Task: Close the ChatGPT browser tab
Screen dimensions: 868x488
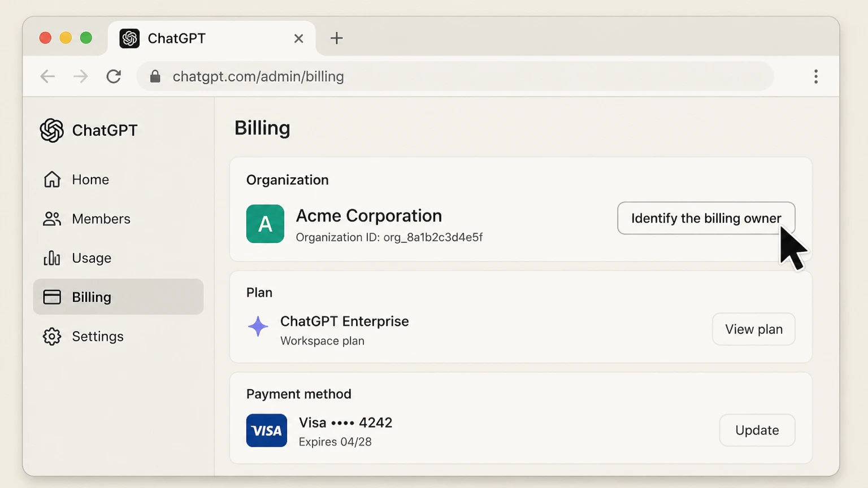Action: (x=299, y=38)
